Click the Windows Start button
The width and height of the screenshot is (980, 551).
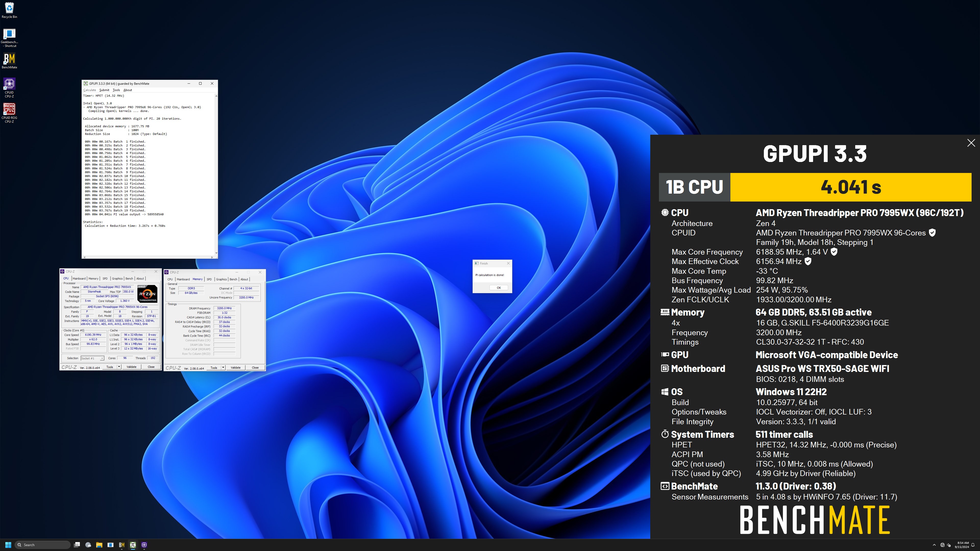point(8,545)
